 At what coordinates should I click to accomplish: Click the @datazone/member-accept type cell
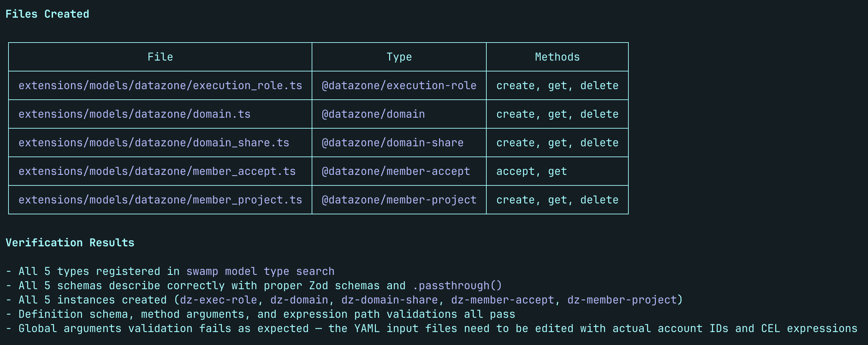[396, 171]
